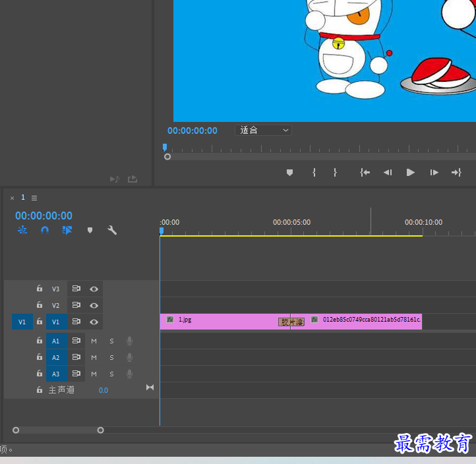476x464 pixels.
Task: Target the V2 track header
Action: pos(56,305)
